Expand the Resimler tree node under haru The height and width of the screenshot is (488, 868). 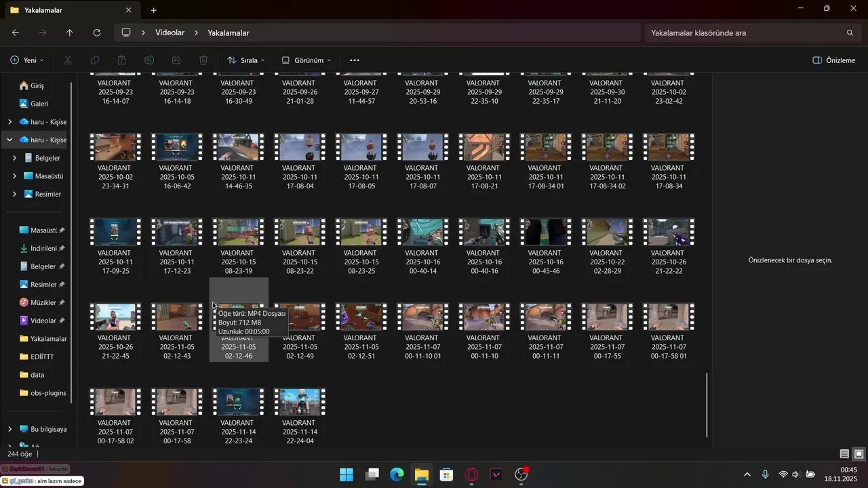pos(14,194)
